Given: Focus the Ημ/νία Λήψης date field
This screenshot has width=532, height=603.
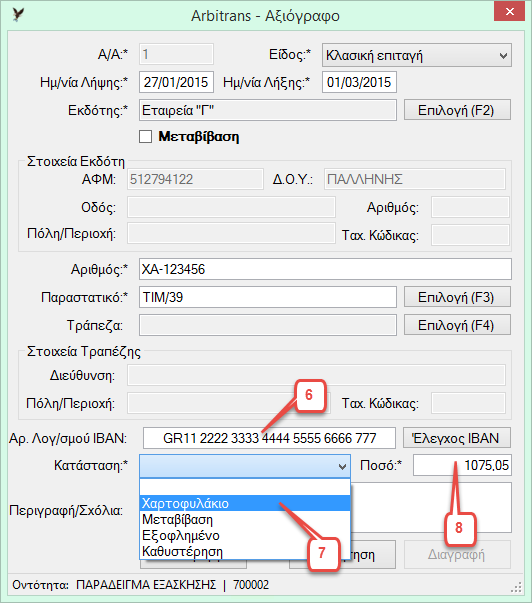Looking at the screenshot, I should tap(176, 82).
